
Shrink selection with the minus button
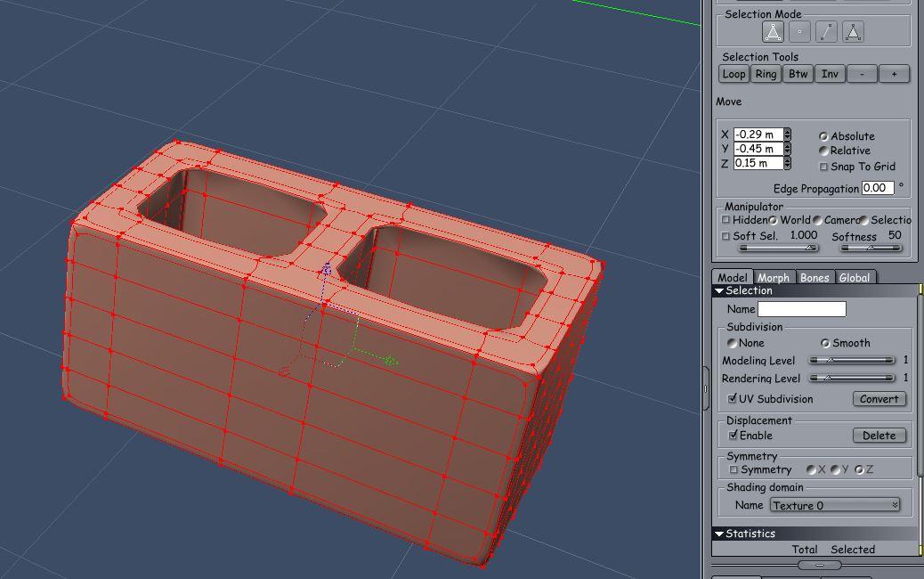(862, 74)
